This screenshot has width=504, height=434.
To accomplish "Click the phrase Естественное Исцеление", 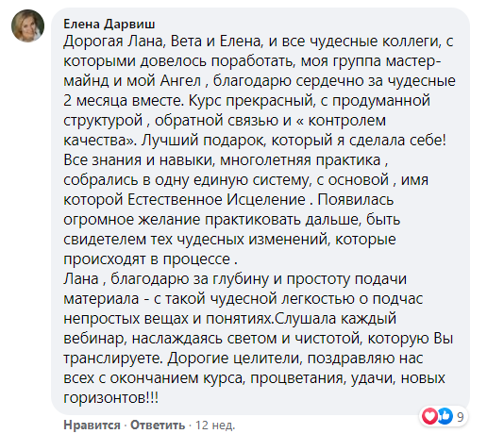I will pyautogui.click(x=216, y=199).
